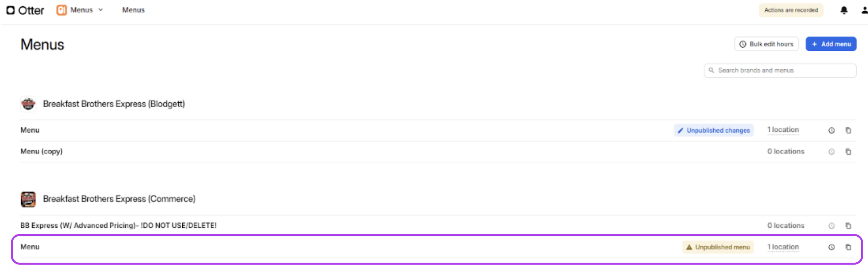Open the user account profile icon
868x273 pixels.
tap(864, 10)
